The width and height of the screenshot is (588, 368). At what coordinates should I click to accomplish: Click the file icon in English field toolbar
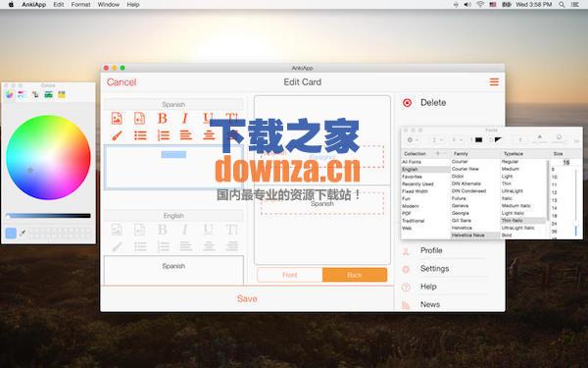click(x=139, y=230)
